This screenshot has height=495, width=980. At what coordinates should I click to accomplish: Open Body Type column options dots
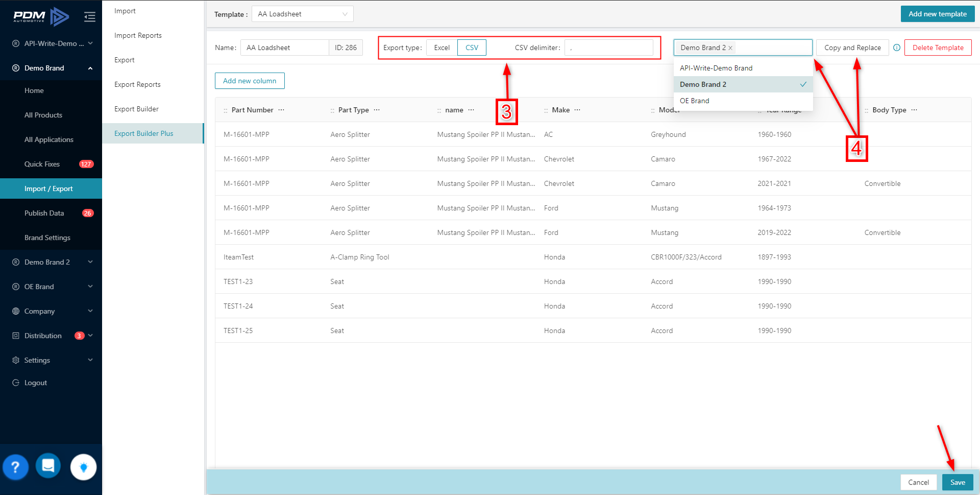[914, 110]
